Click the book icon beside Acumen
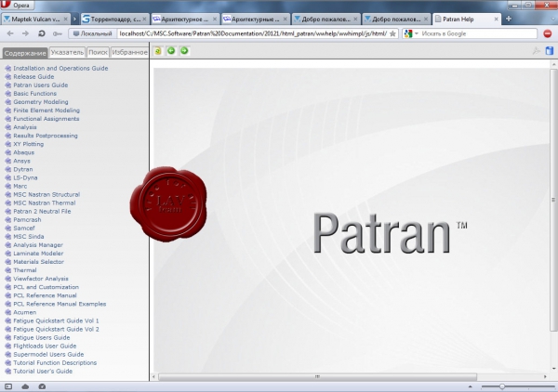 7,312
